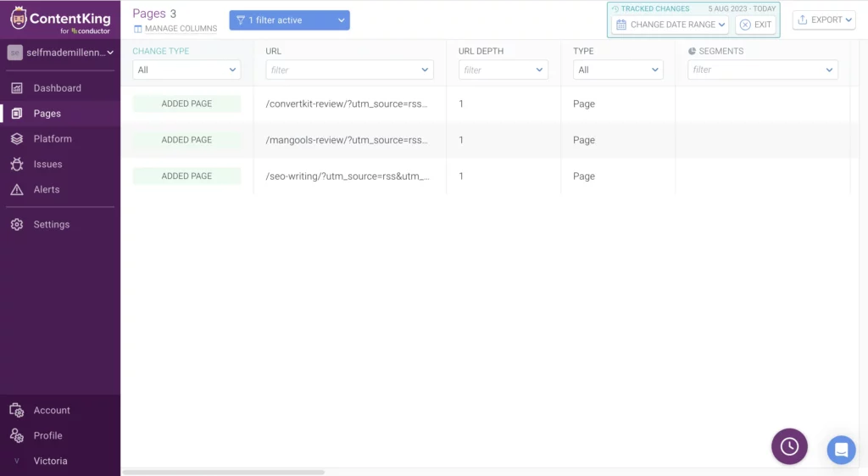Click the 5 Aug 2023 - Today label

(742, 8)
